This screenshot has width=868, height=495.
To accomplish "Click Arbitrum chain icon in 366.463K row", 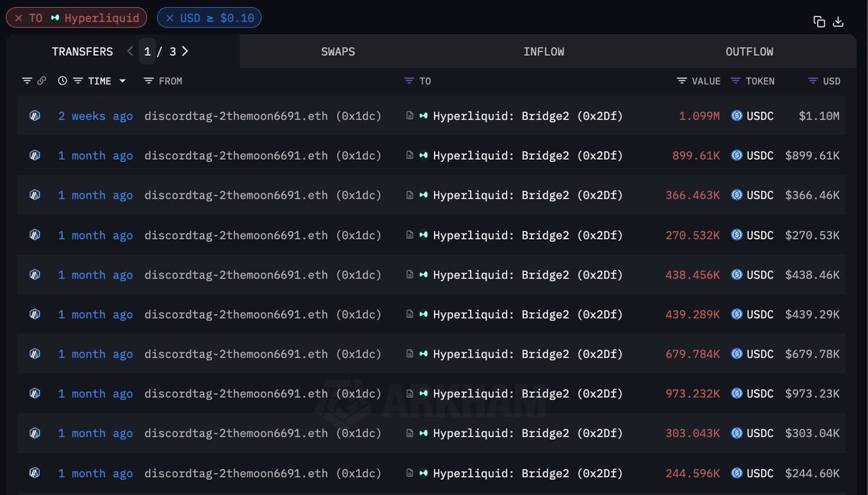I will 34,195.
